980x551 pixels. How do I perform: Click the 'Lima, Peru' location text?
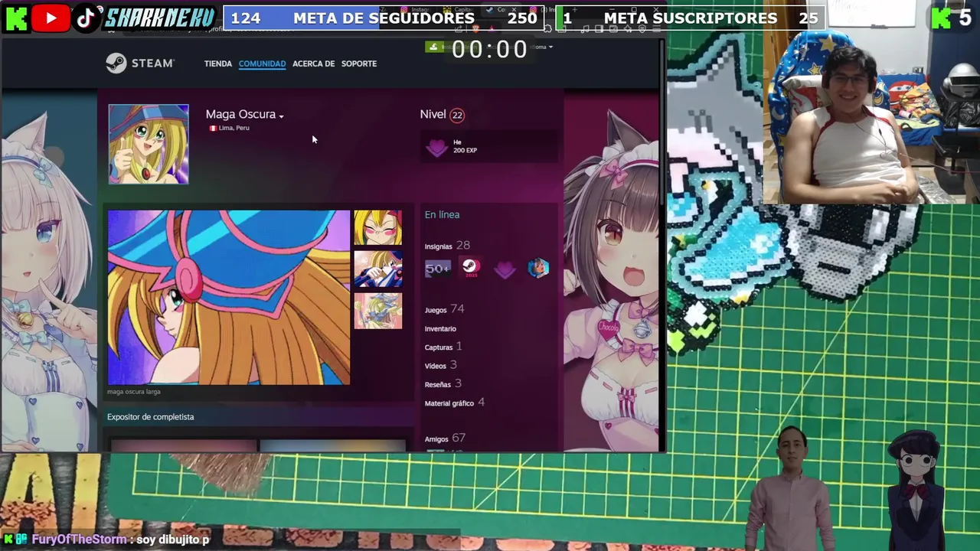[233, 128]
